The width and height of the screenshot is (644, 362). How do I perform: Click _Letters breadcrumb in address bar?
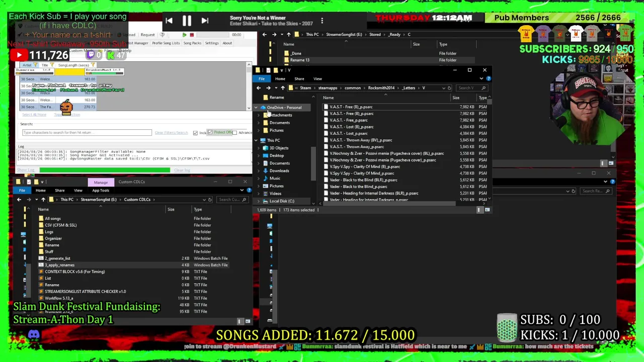tap(409, 88)
